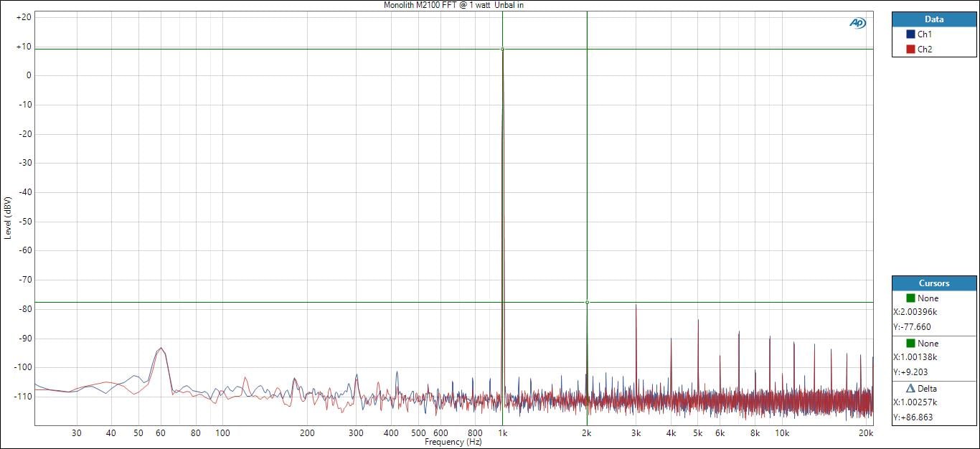Click the AP logo on the graph

857,23
